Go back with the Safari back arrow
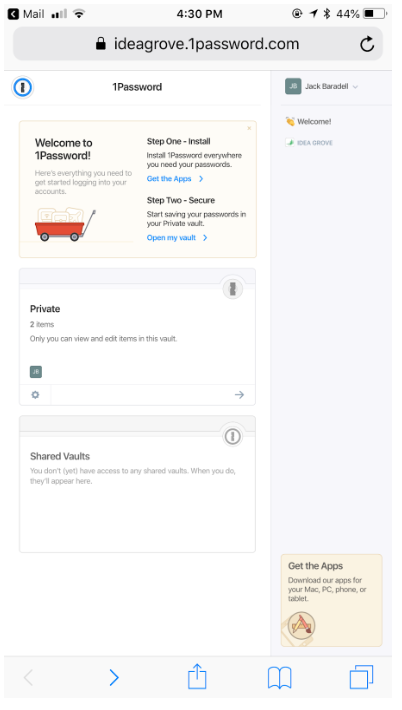Screen dimensions: 402x710 click(x=28, y=677)
